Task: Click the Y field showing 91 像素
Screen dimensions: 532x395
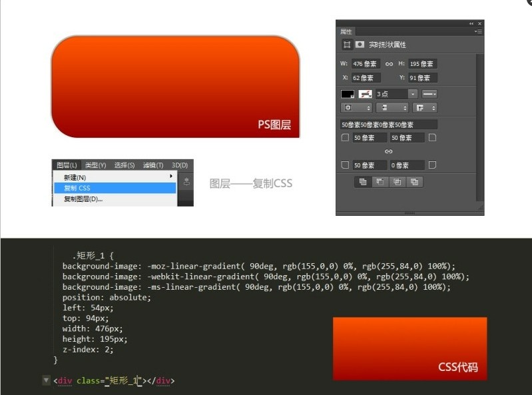Action: (x=422, y=78)
